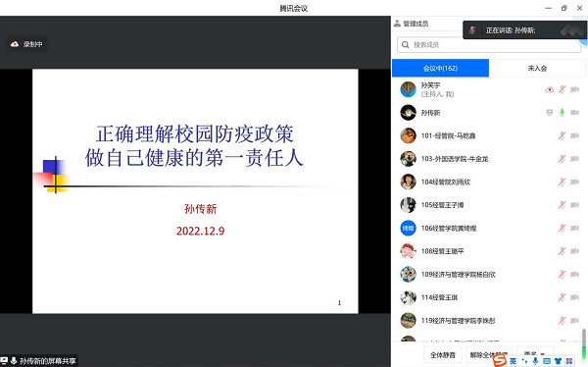Switch to 会议中(162) tab
The height and width of the screenshot is (367, 588).
[440, 68]
